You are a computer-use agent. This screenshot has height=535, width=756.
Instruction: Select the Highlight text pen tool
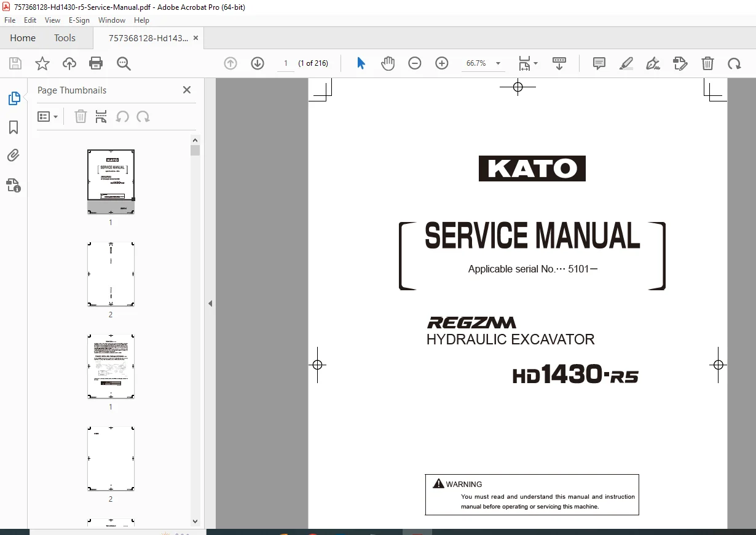coord(626,63)
